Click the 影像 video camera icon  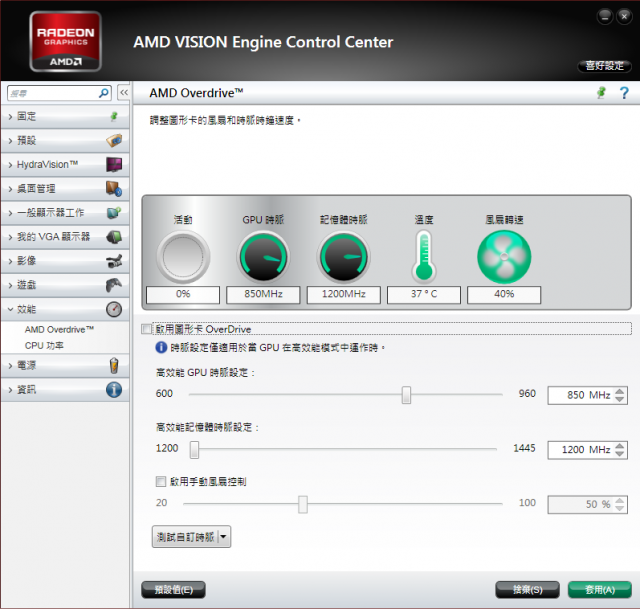114,261
